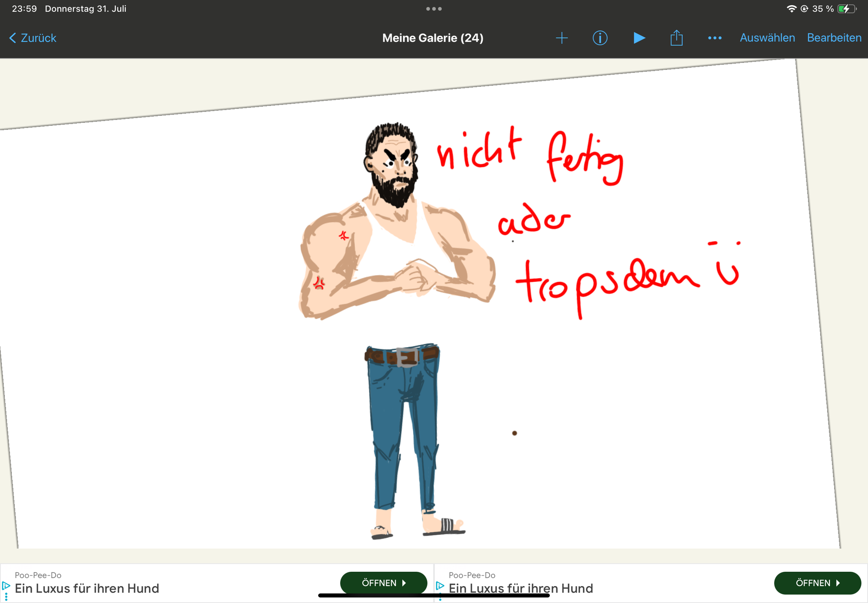Tap the right ÖFFNEN ad button
Screen dimensions: 868x603
click(x=817, y=583)
